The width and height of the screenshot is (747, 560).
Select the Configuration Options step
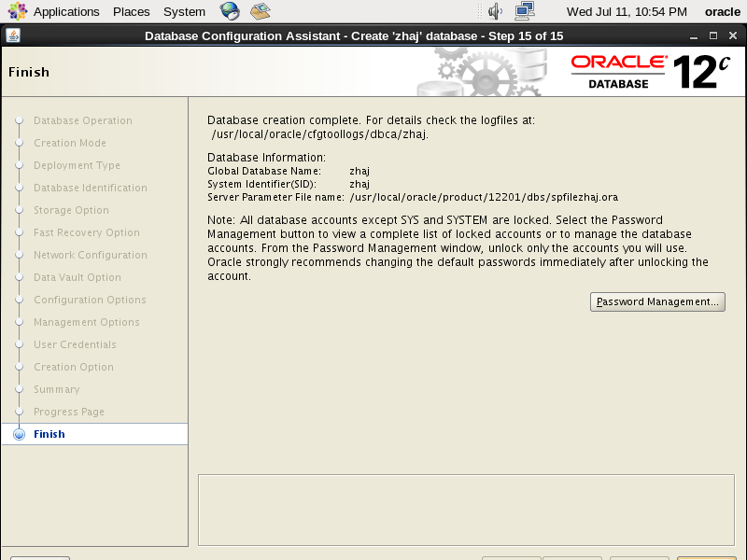click(90, 300)
